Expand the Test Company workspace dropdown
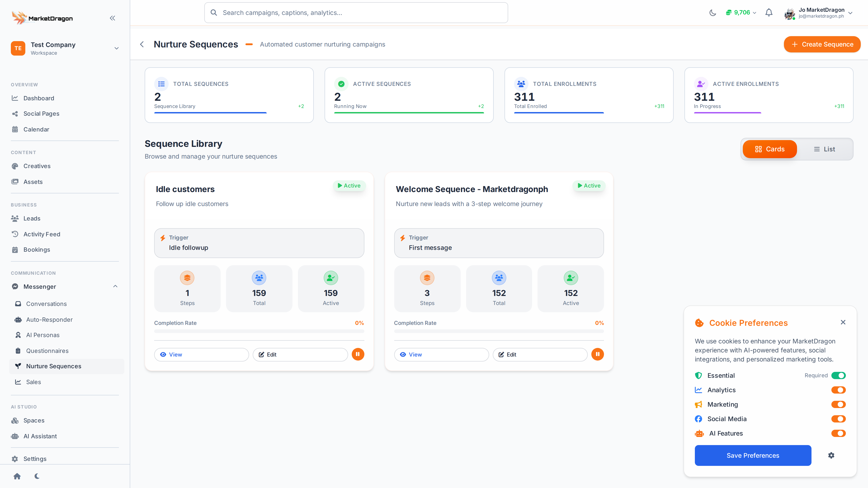 coord(117,48)
